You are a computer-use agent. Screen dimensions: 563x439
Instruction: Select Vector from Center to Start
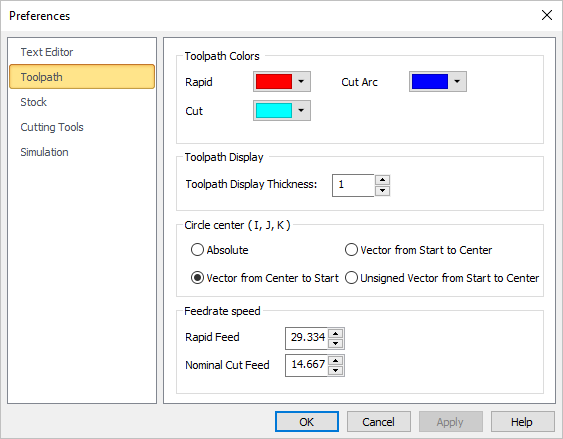click(265, 278)
